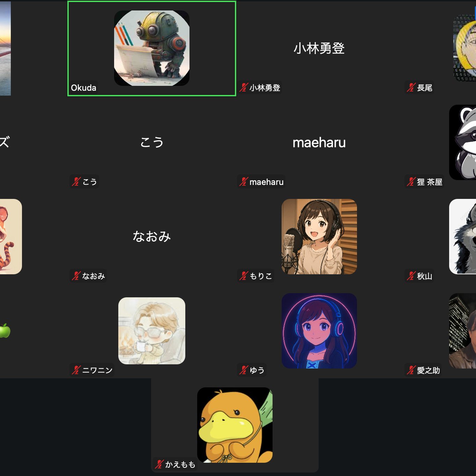Select ゆう's neon headphones avatar
The image size is (476, 476).
point(319,331)
